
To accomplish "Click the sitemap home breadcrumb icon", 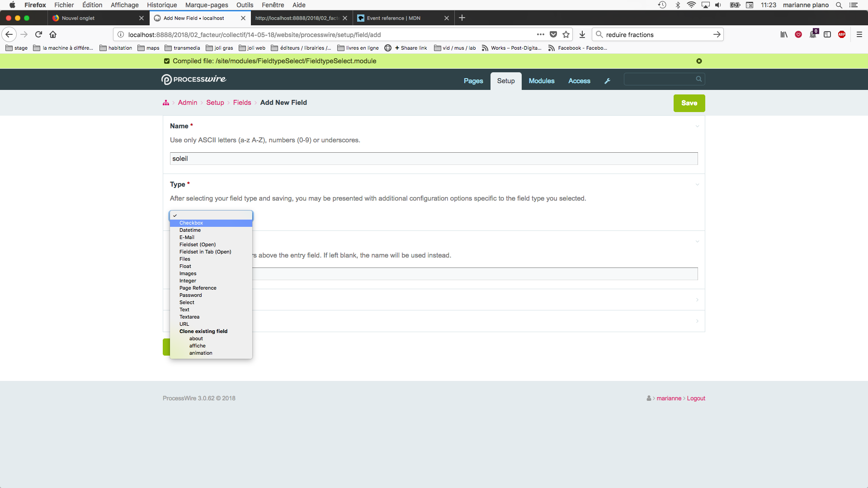I will (x=166, y=103).
